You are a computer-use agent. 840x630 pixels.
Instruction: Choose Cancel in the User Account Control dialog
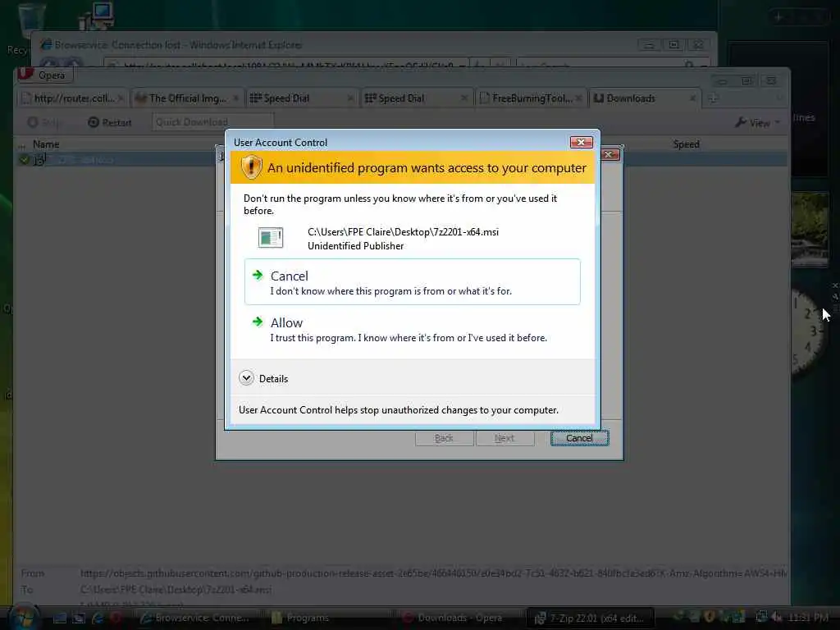[x=412, y=282]
